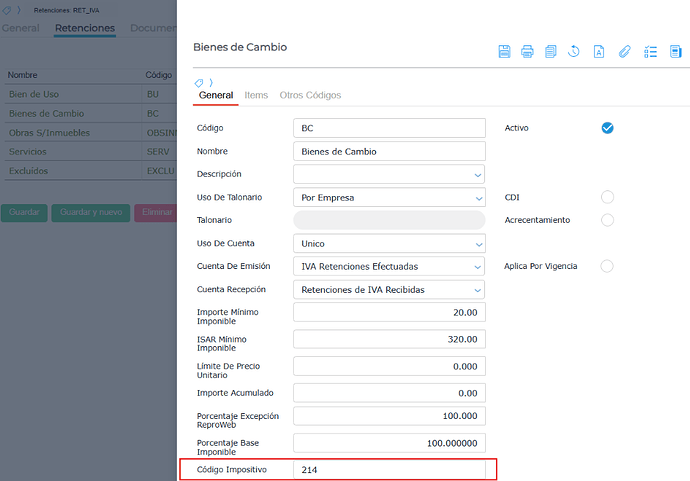Click the copy documents icon
The width and height of the screenshot is (690, 481).
[551, 51]
